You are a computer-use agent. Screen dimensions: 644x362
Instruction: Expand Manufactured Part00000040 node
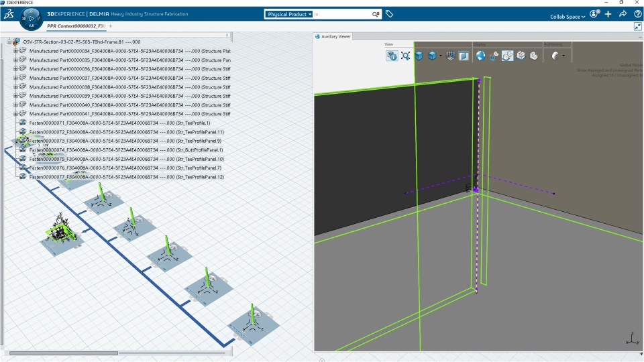pos(15,105)
